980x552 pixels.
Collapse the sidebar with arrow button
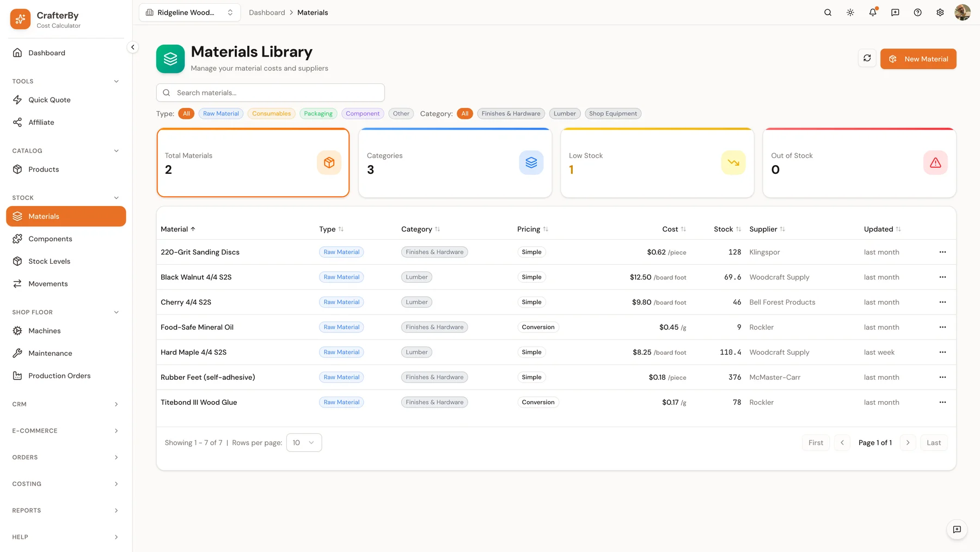(x=132, y=47)
